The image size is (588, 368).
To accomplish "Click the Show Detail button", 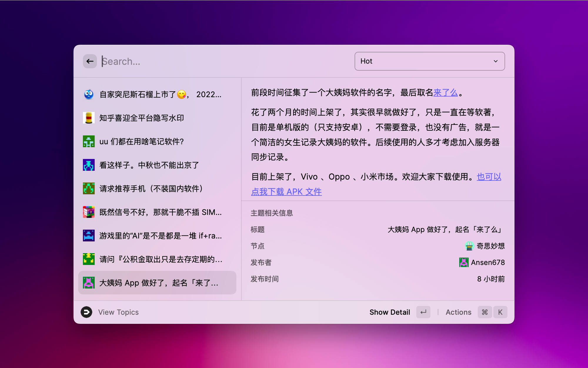I will coord(390,312).
